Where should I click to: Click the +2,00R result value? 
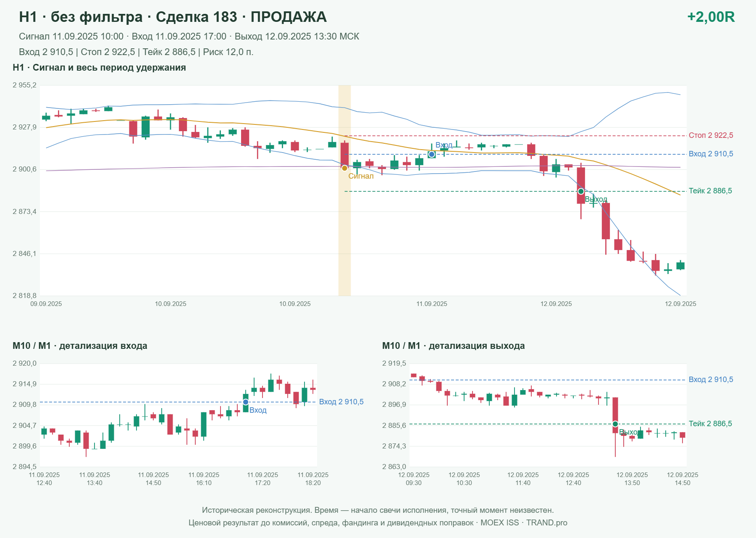click(711, 17)
